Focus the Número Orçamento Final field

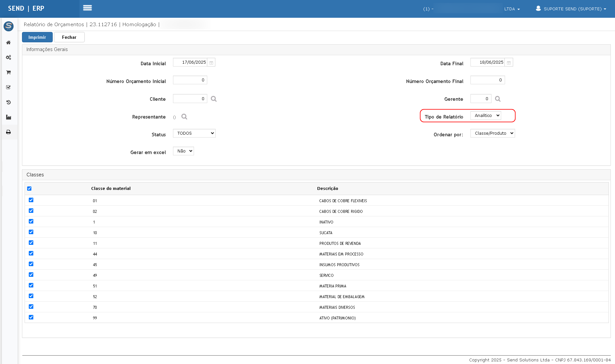click(x=488, y=80)
